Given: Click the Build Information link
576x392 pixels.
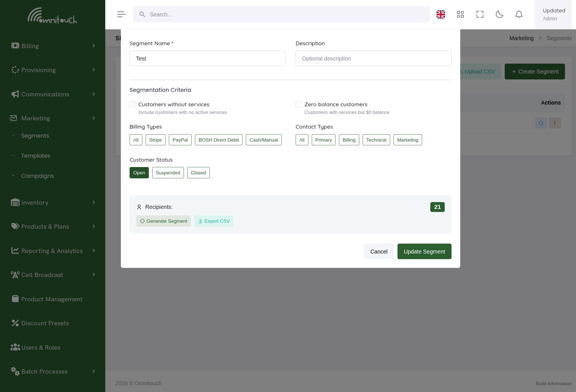Looking at the screenshot, I should [553, 384].
